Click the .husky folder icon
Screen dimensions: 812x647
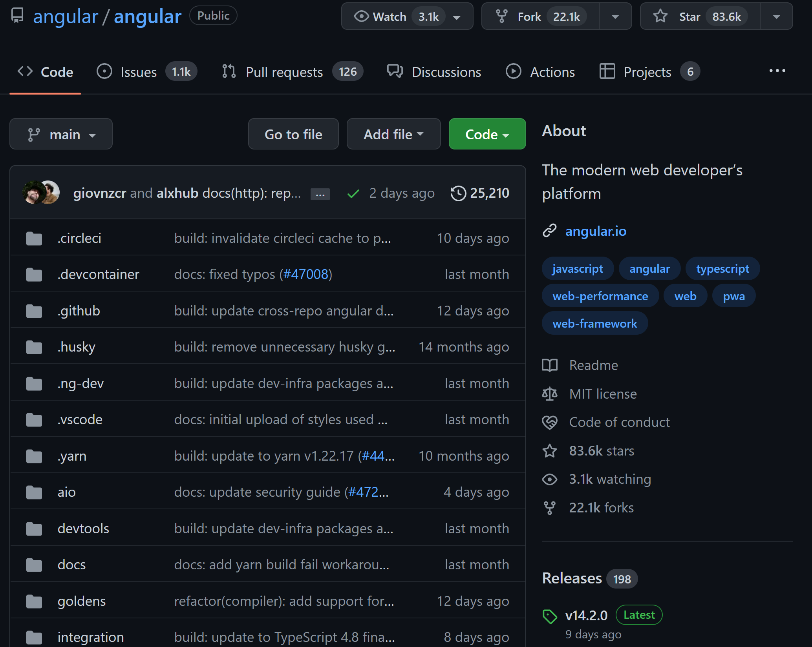(34, 347)
